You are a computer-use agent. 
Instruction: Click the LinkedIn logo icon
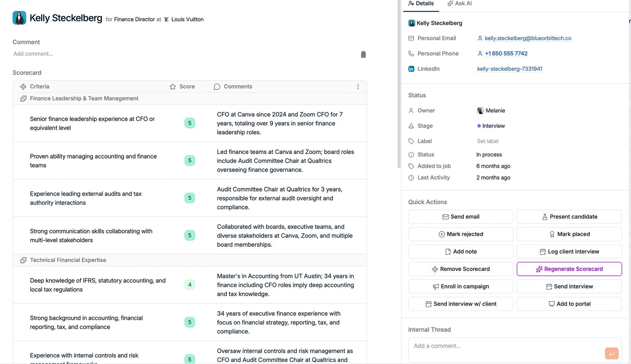coord(411,69)
